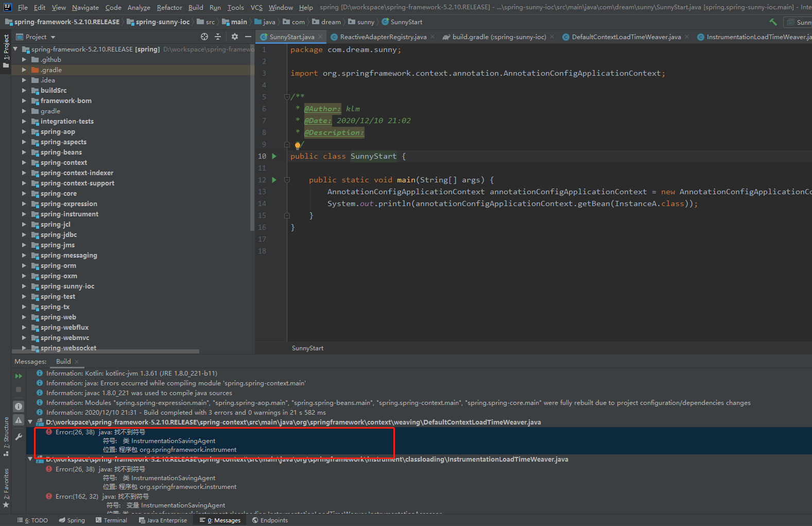Toggle the 0: Messages tool window

(x=220, y=520)
